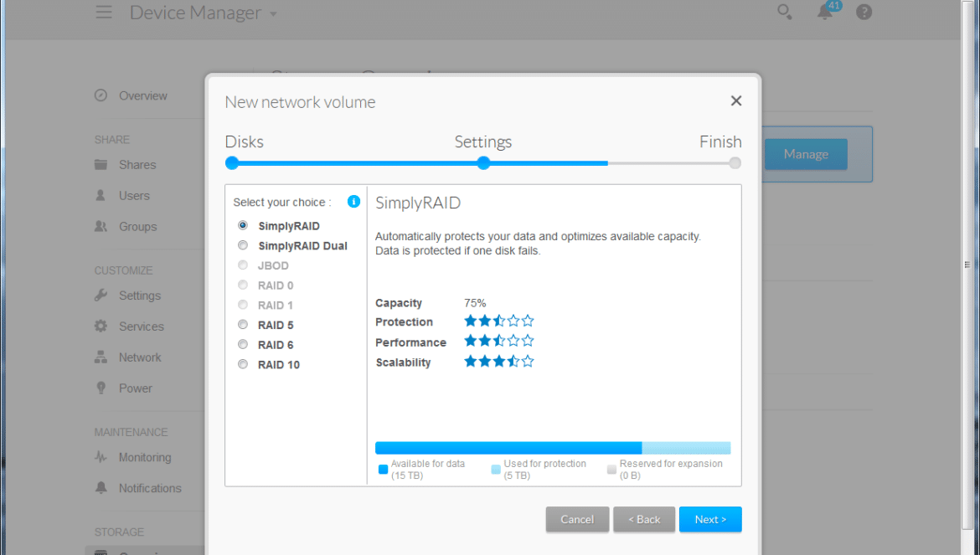
Task: Click the Scalability star rating
Action: point(498,362)
